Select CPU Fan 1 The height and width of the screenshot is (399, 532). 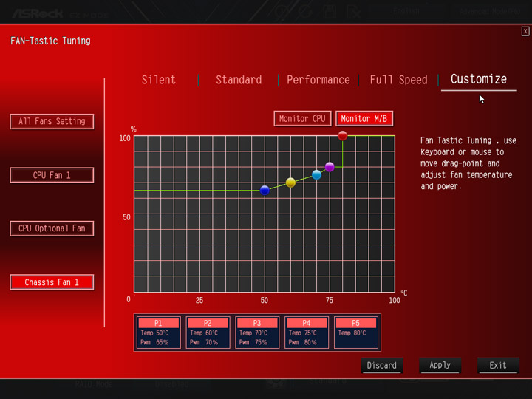coord(52,175)
